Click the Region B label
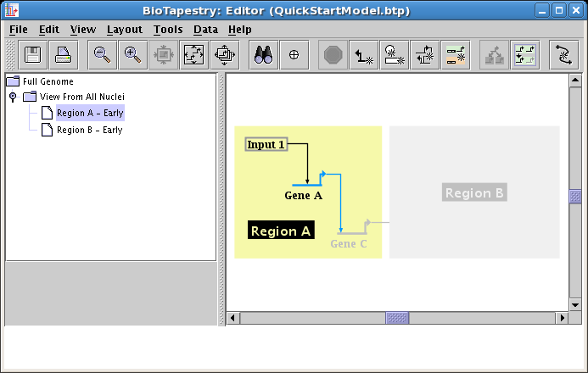The image size is (588, 373). 474,192
